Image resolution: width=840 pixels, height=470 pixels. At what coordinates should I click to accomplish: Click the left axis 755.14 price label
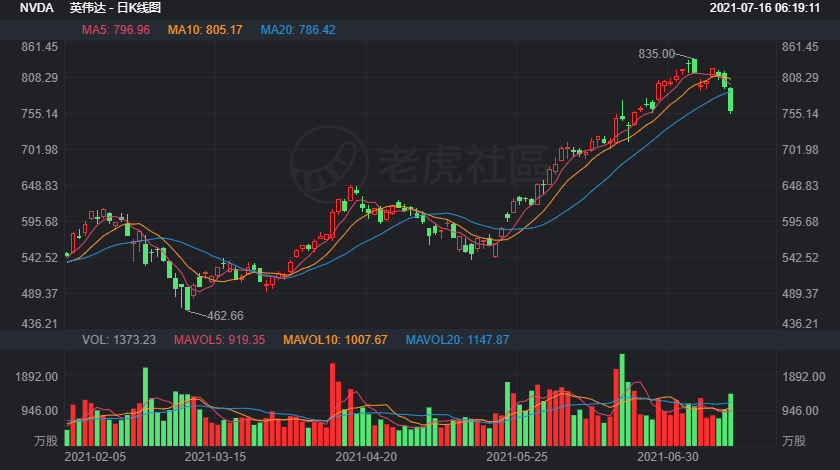40,114
